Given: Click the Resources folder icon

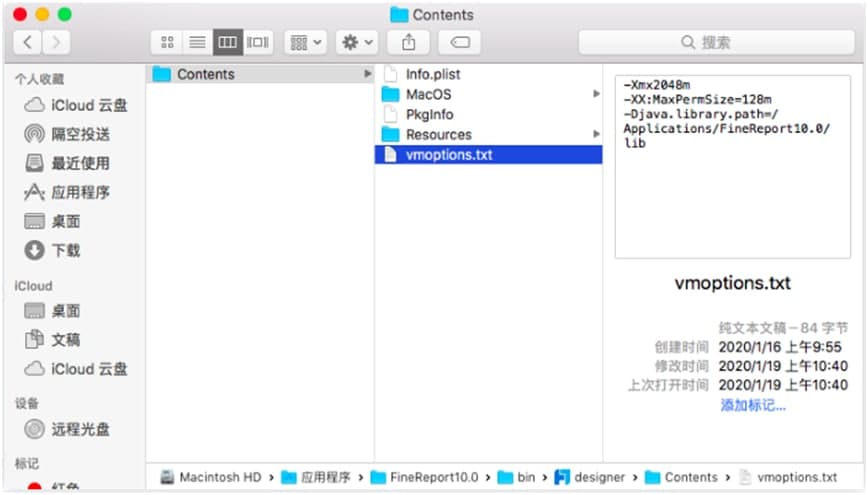Looking at the screenshot, I should click(x=390, y=135).
